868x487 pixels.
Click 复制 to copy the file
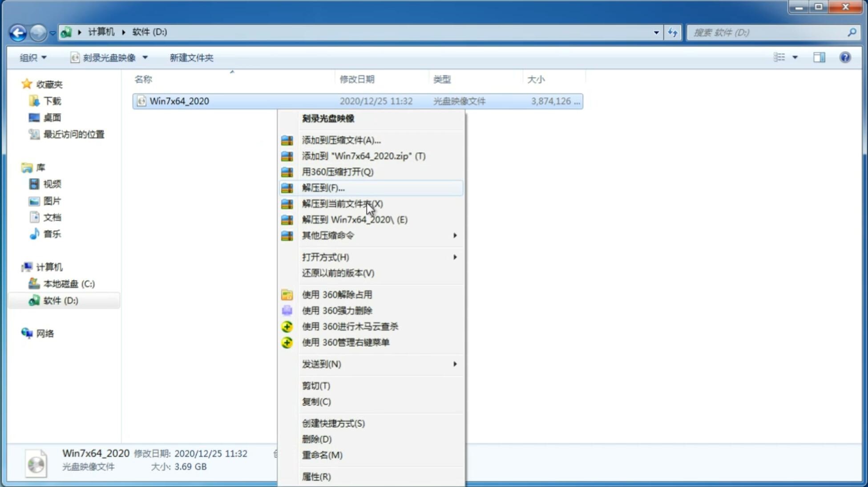click(x=315, y=401)
